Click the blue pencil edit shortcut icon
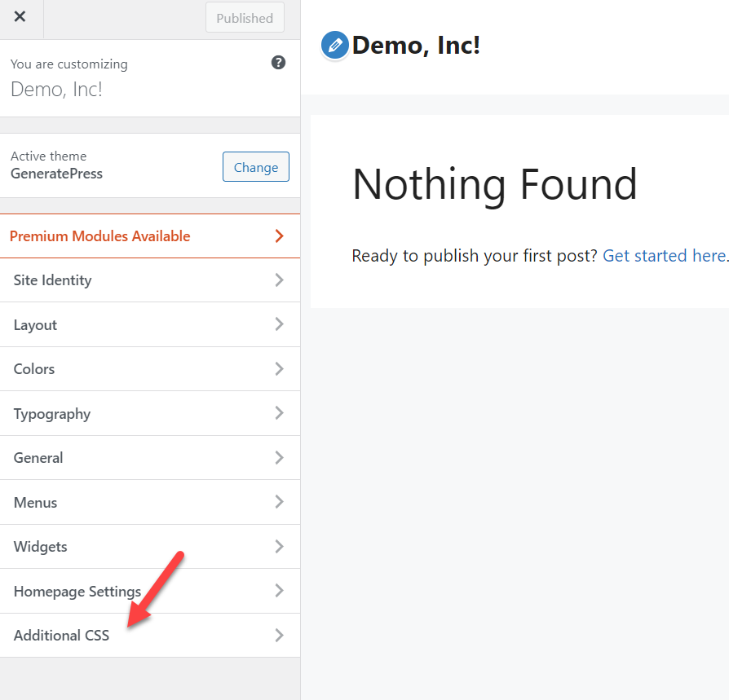This screenshot has height=700, width=729. [x=335, y=46]
